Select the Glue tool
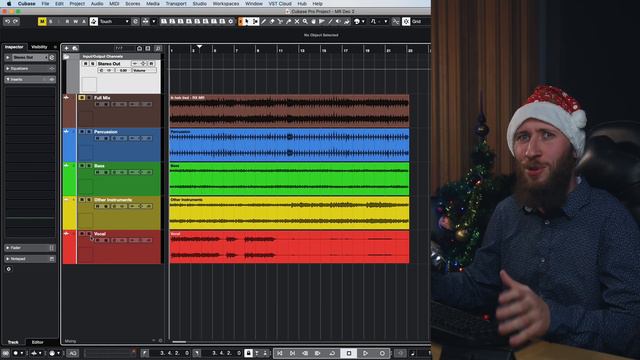This screenshot has height=360, width=640. pyautogui.click(x=289, y=21)
